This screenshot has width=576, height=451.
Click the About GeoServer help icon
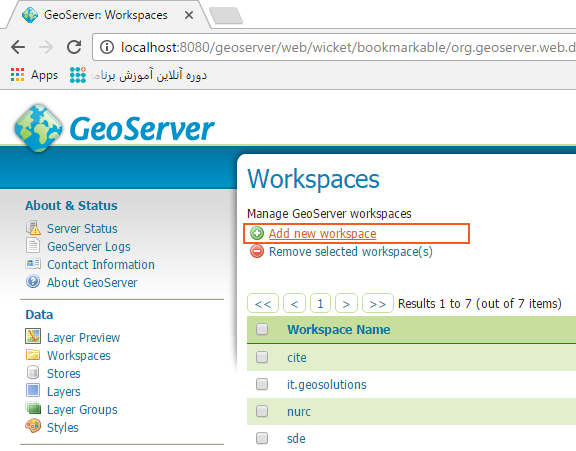(x=33, y=282)
